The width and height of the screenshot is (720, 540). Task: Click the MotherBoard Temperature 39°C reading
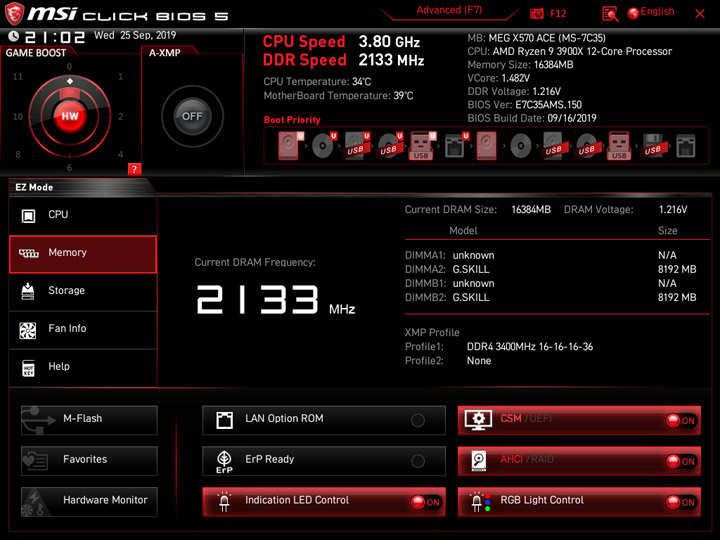(338, 96)
